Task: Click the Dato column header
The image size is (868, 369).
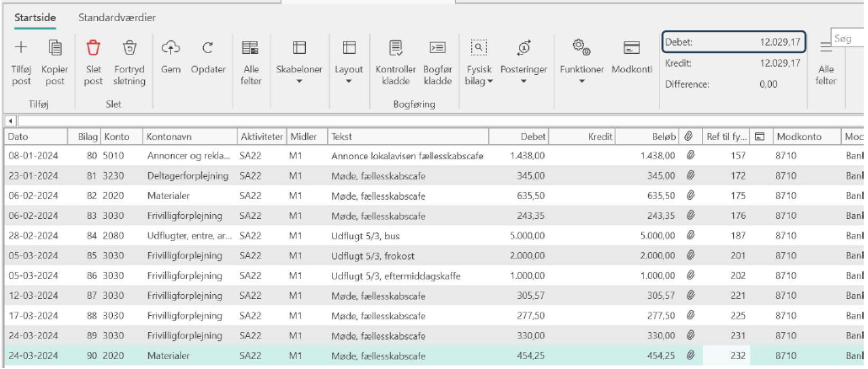Action: 36,136
